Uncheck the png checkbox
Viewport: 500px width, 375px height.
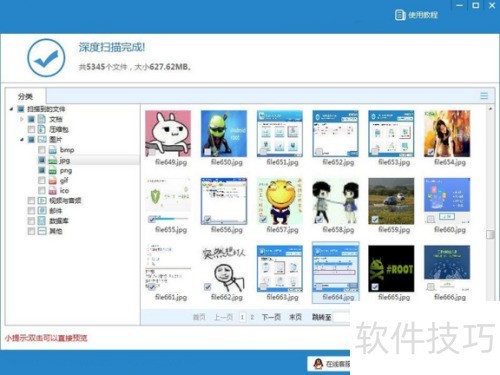click(42, 171)
